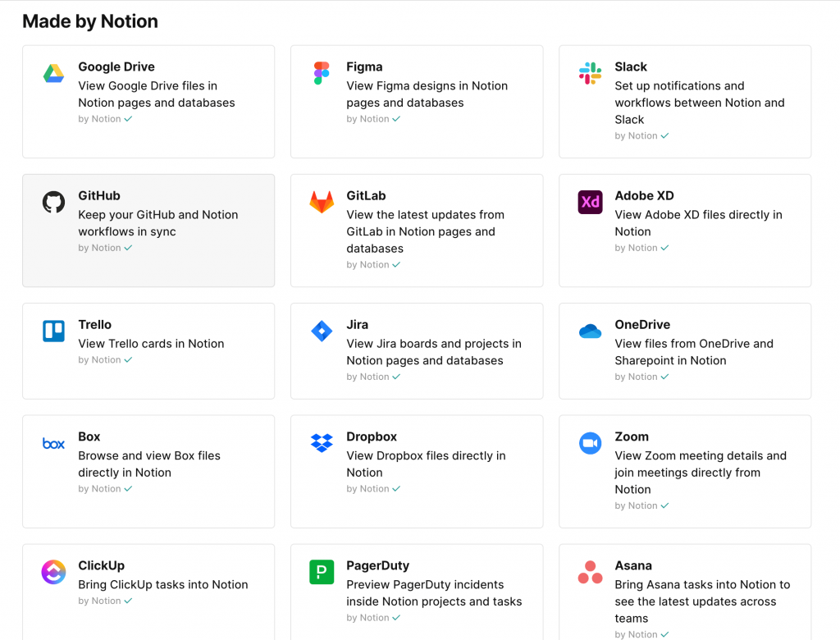The height and width of the screenshot is (640, 840).
Task: Click the PagerDuty green logo icon
Action: point(321,573)
